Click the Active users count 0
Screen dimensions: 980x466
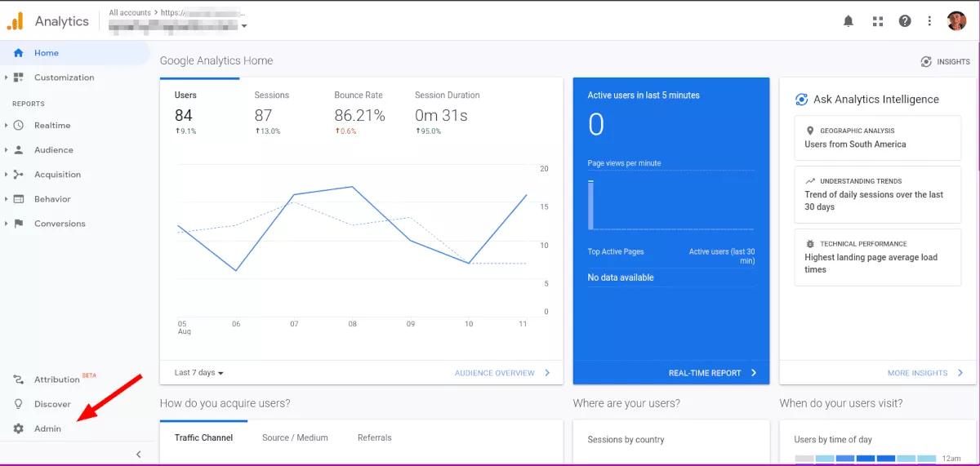point(596,125)
